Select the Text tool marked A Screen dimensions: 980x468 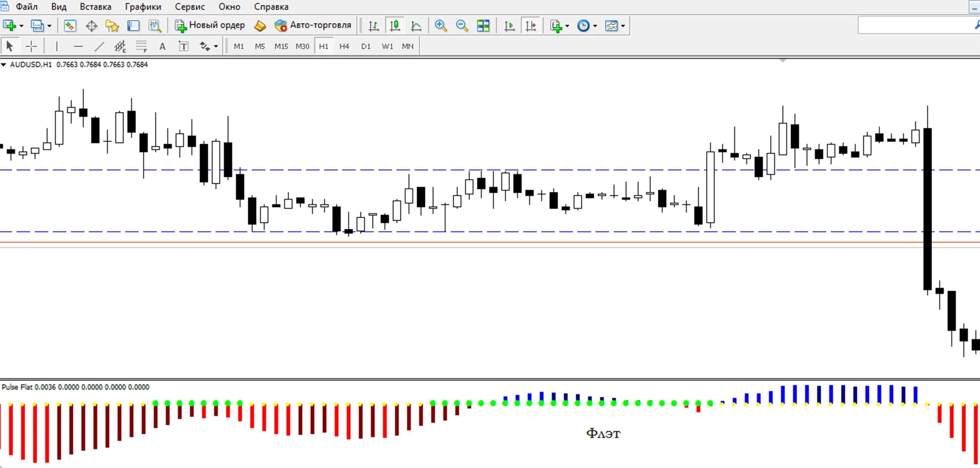tap(162, 47)
